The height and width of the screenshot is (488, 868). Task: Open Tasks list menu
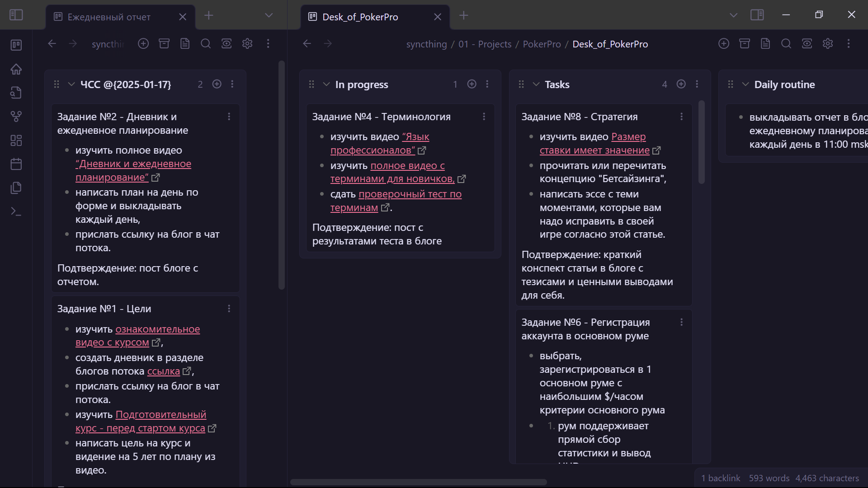[697, 84]
